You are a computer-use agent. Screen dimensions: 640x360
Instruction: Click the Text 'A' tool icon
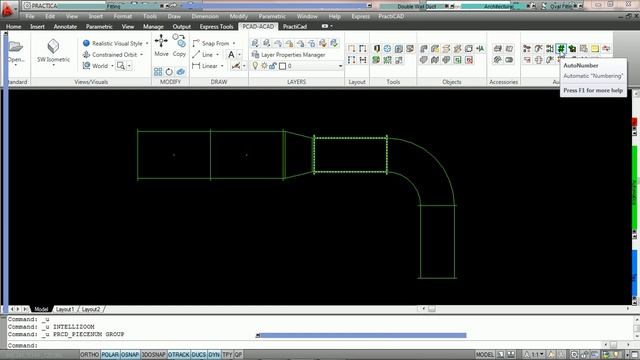(x=231, y=54)
